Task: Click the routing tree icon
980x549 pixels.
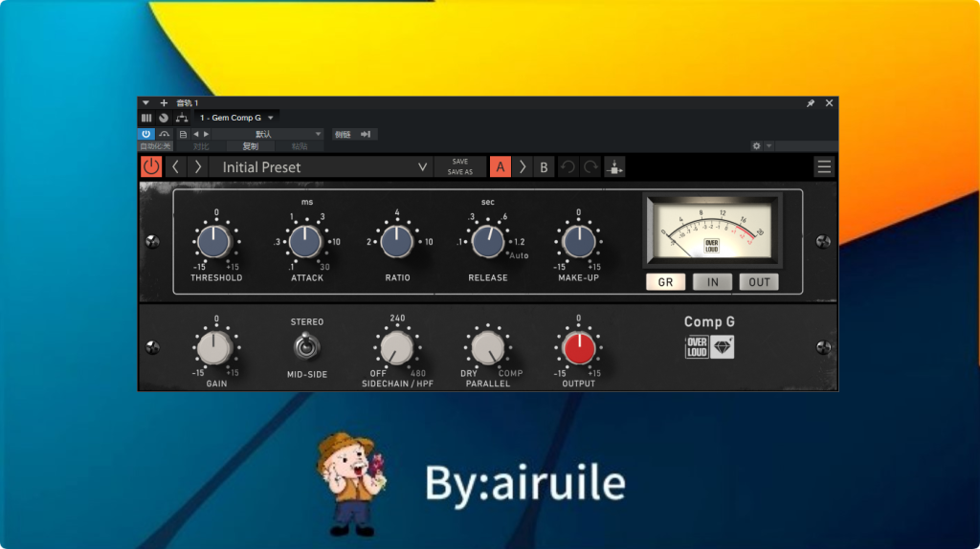Action: click(182, 118)
